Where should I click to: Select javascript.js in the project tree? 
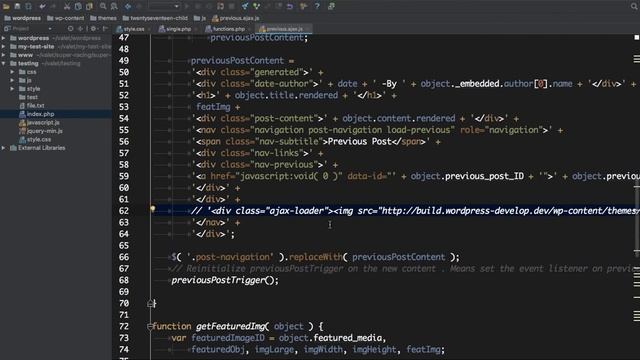click(x=39, y=122)
